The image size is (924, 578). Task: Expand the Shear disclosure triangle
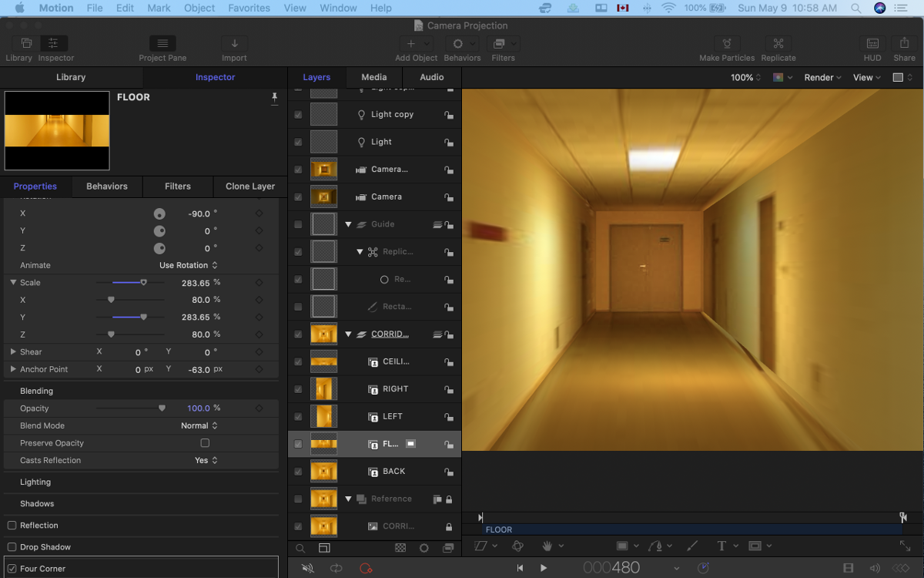pyautogui.click(x=13, y=352)
